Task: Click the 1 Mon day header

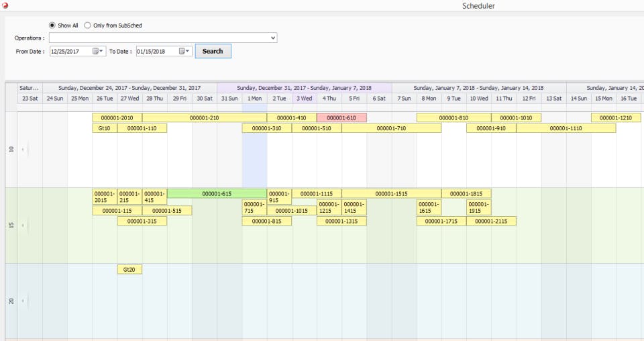Action: coord(254,99)
